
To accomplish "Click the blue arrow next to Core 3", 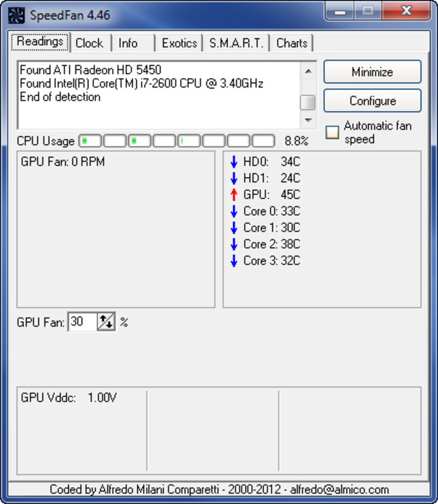I will [x=234, y=260].
